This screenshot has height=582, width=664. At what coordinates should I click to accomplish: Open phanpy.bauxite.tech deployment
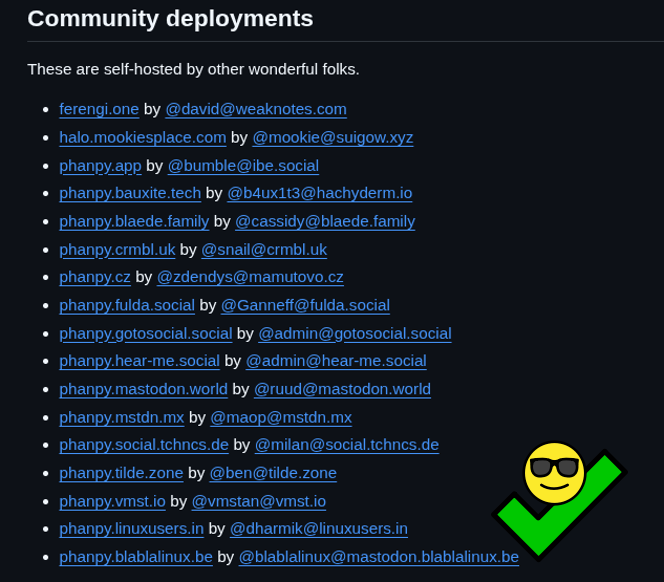click(130, 193)
